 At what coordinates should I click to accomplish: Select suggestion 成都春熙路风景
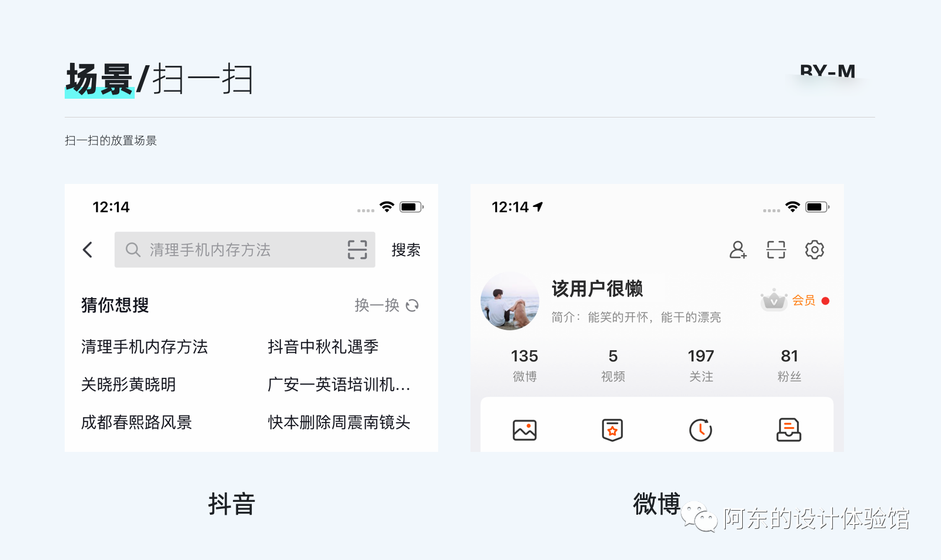pyautogui.click(x=136, y=422)
